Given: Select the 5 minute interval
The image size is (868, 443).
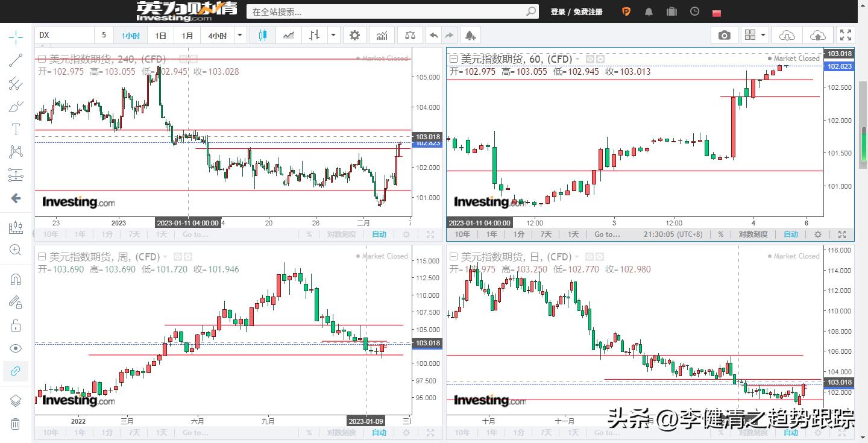Looking at the screenshot, I should point(104,36).
